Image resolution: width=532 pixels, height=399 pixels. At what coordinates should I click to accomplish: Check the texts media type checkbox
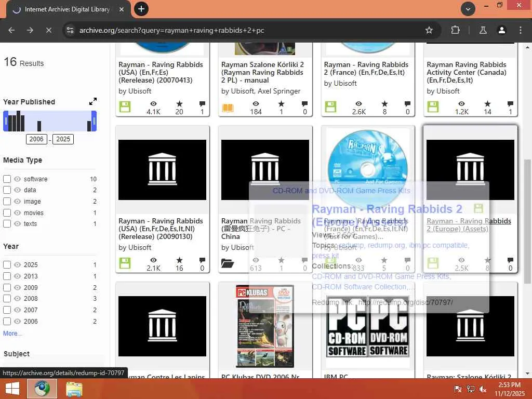pos(7,223)
